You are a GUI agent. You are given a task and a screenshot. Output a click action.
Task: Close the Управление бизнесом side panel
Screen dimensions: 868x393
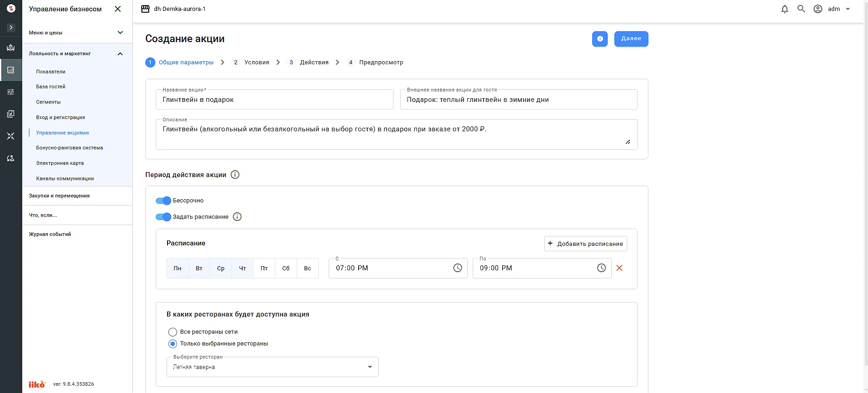point(118,9)
